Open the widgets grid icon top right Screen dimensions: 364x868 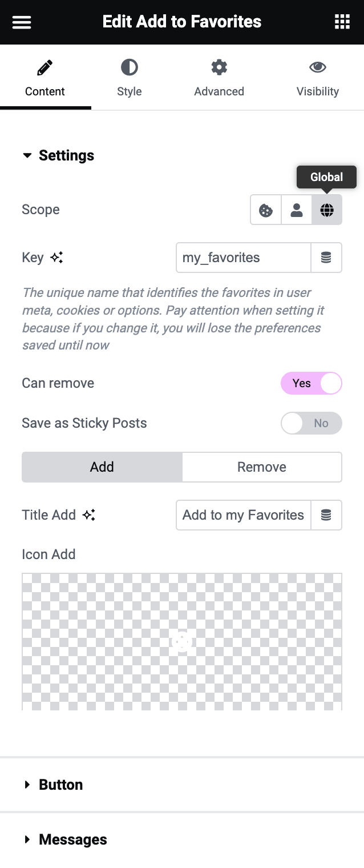(342, 22)
